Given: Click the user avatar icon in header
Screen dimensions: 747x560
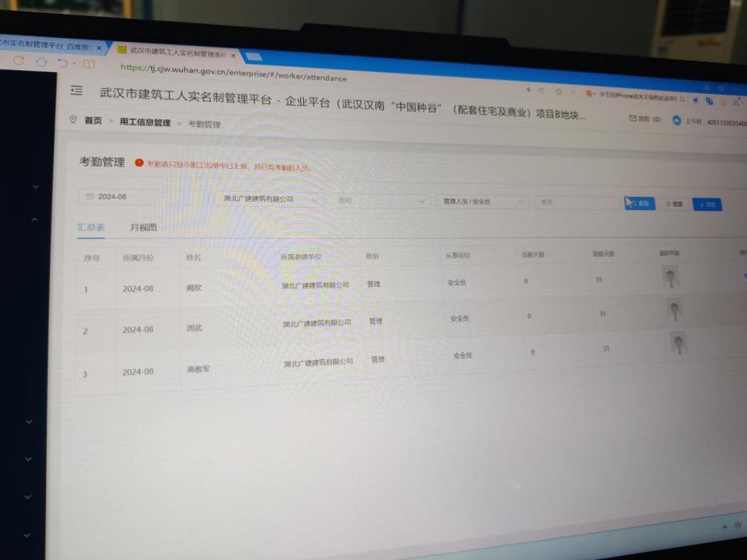Looking at the screenshot, I should 677,120.
